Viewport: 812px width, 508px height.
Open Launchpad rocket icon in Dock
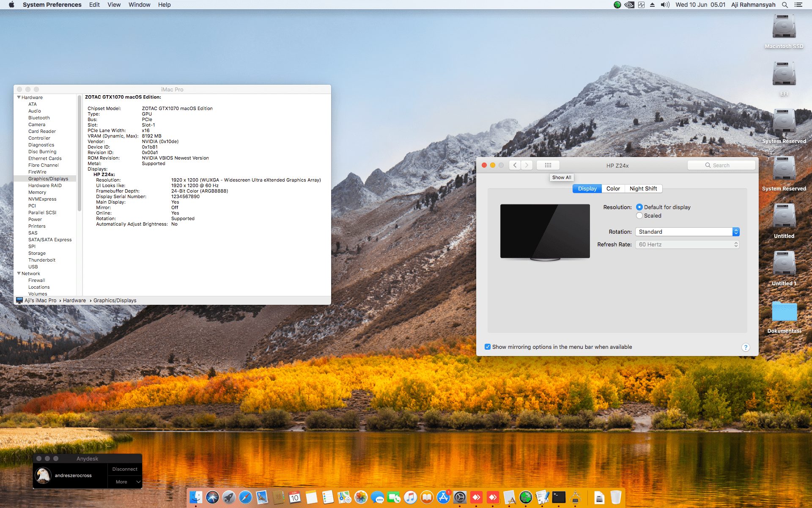coord(229,497)
